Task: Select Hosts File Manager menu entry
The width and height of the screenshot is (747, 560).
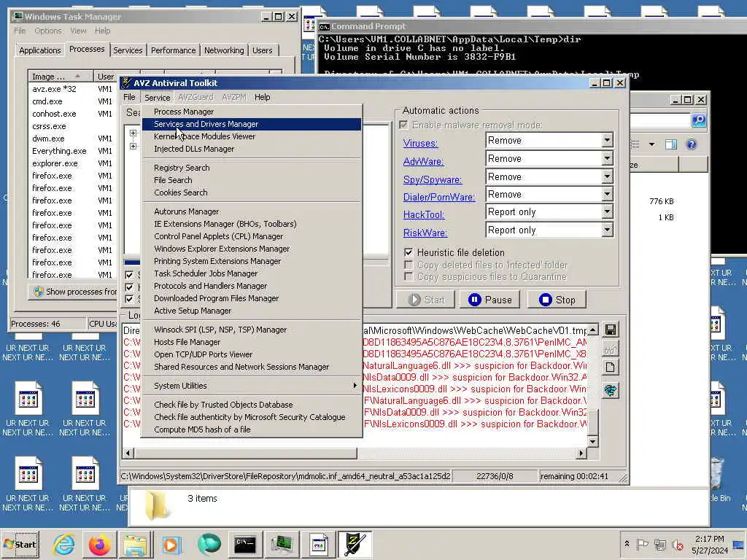Action: click(x=252, y=342)
